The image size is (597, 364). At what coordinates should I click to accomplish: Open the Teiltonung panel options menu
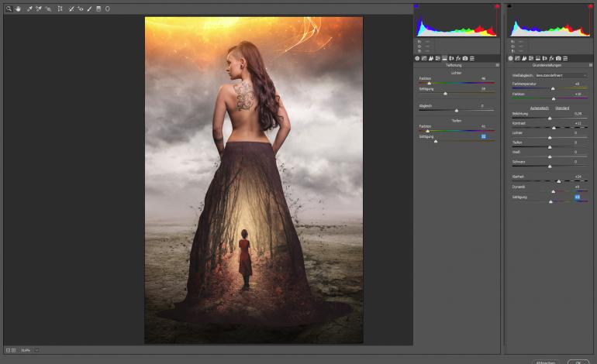point(497,65)
